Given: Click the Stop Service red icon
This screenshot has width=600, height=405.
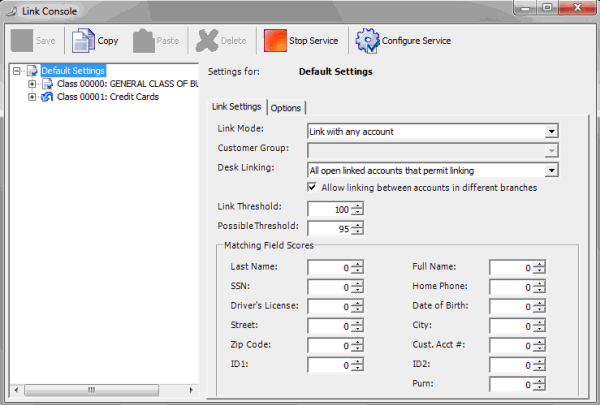Looking at the screenshot, I should coord(275,41).
